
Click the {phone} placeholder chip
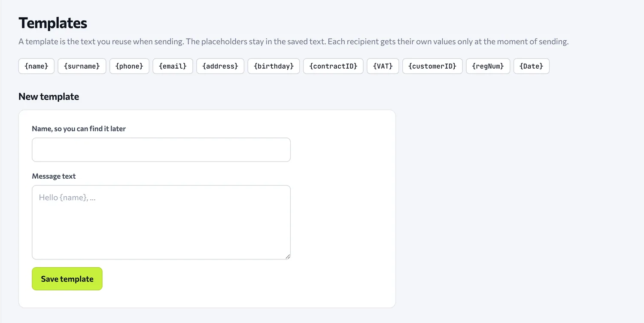pos(129,66)
